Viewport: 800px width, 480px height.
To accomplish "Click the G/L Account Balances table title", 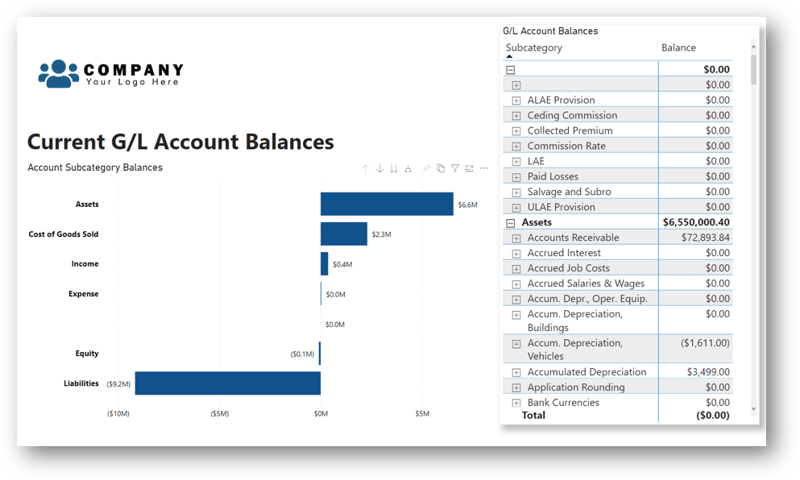I will 550,31.
